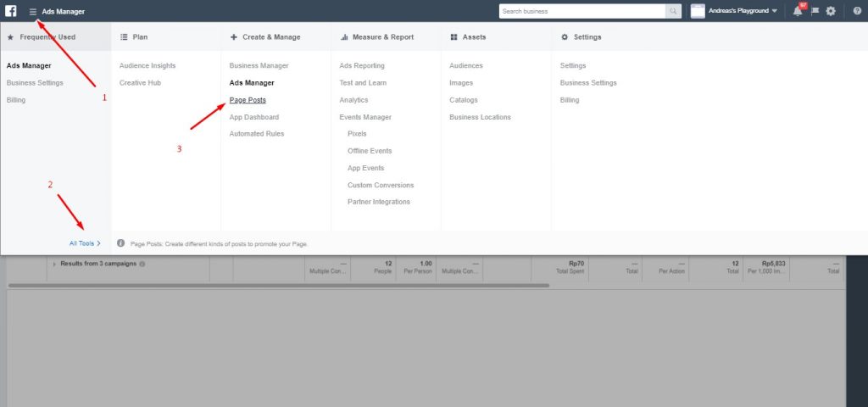
Task: Select Ads Manager under Create & Manage
Action: (252, 82)
